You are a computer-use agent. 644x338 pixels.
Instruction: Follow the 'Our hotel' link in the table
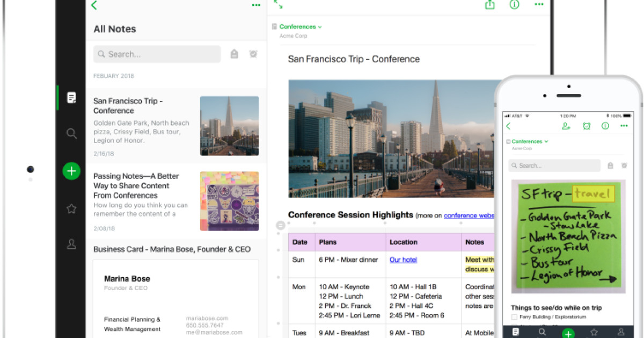click(403, 260)
